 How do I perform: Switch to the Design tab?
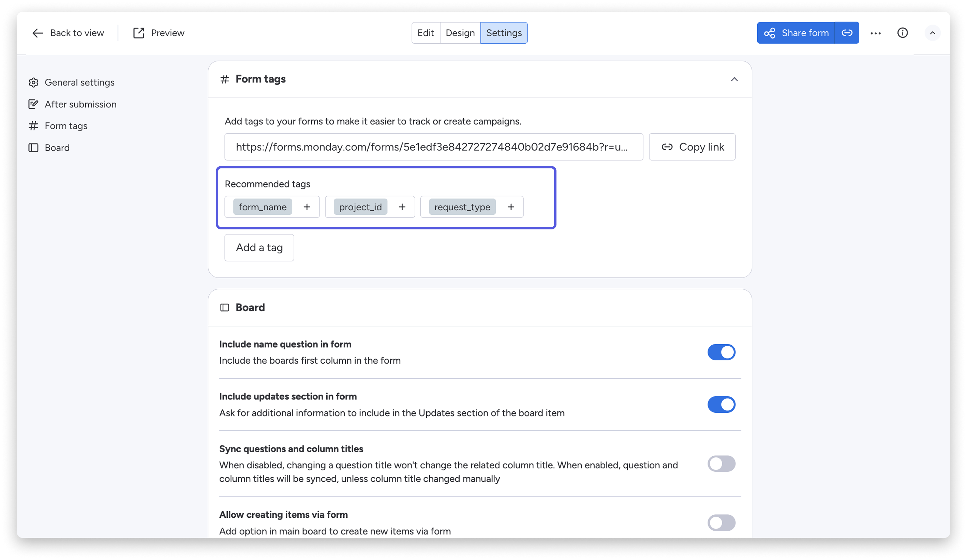click(460, 33)
